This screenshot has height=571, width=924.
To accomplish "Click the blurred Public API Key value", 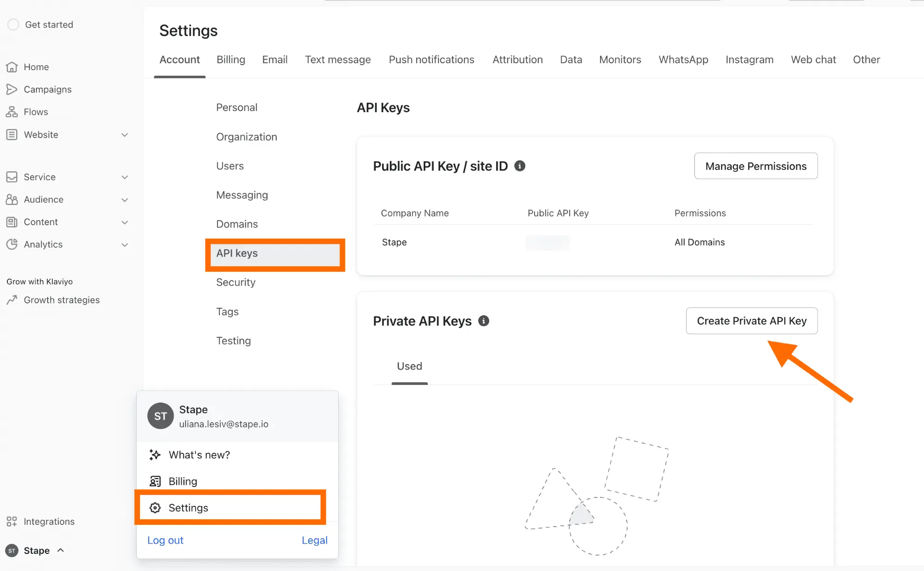I will (x=547, y=242).
